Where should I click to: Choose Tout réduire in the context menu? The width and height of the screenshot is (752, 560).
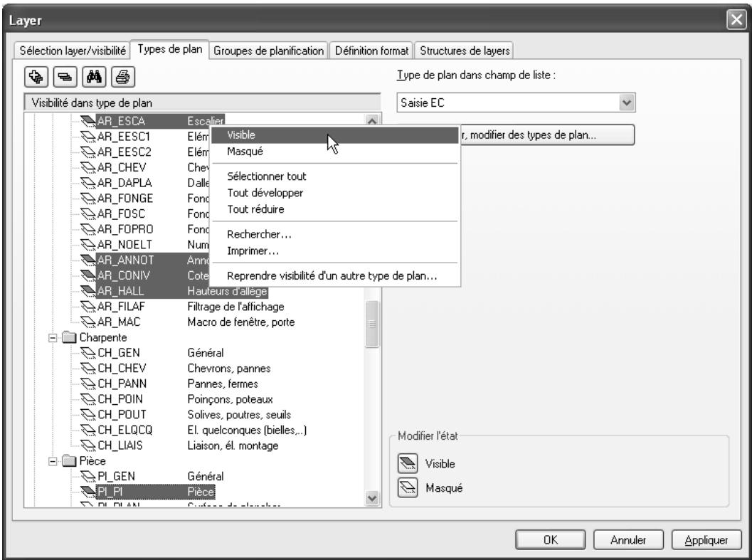pos(335,208)
